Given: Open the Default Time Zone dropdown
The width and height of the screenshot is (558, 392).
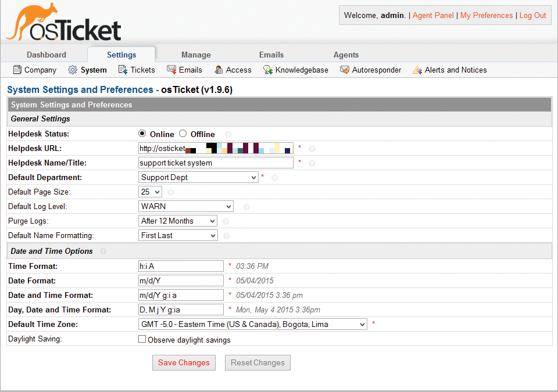Looking at the screenshot, I should click(x=253, y=324).
